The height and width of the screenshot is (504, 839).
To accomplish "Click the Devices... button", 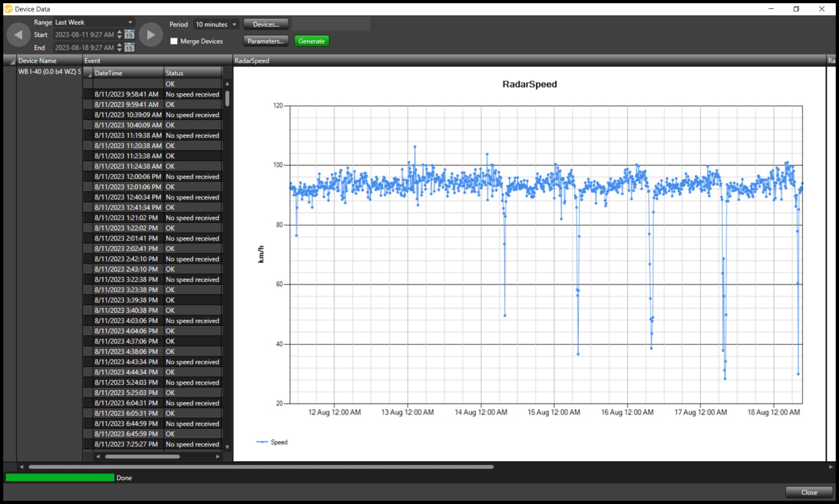I will 266,24.
